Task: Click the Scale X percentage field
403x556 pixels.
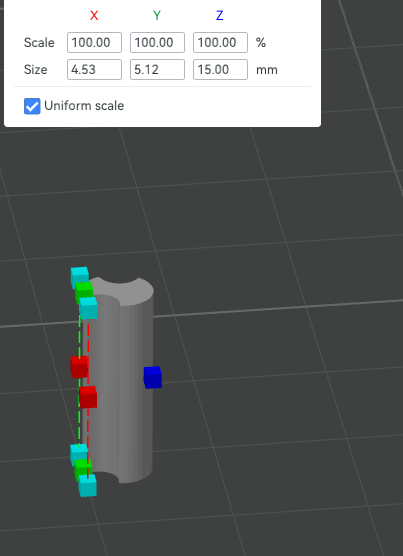Action: click(94, 43)
